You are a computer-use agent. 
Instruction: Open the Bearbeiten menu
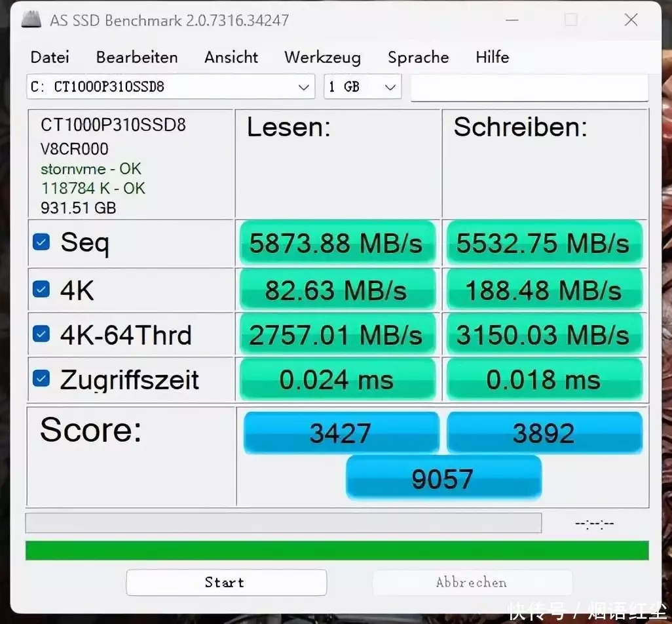click(x=137, y=58)
